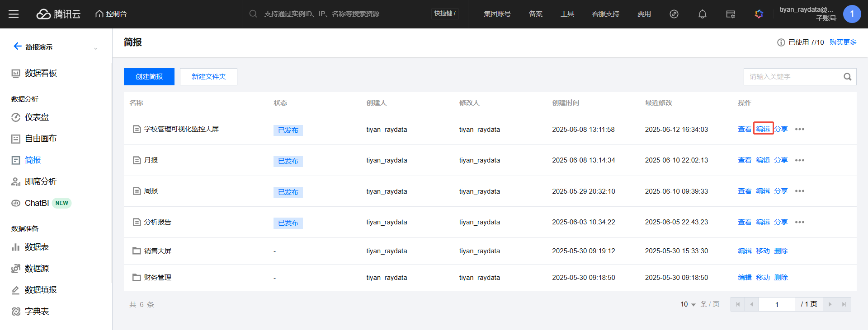Go to 仪表盘 in sidebar
Viewport: 868px width, 330px height.
click(37, 117)
